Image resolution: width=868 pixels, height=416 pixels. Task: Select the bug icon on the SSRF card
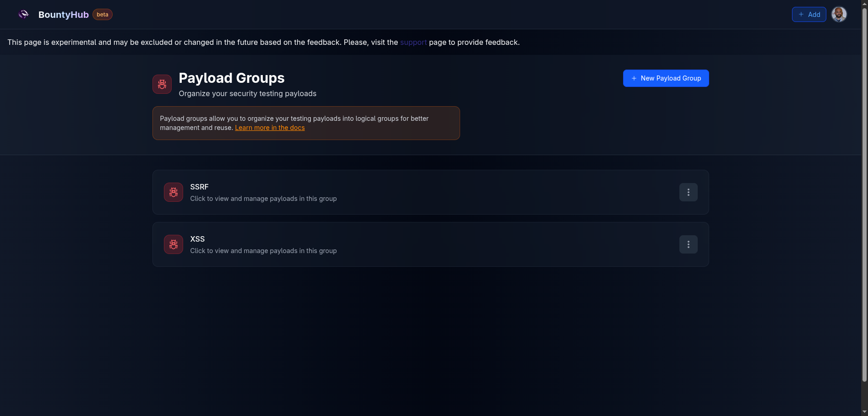coord(173,192)
